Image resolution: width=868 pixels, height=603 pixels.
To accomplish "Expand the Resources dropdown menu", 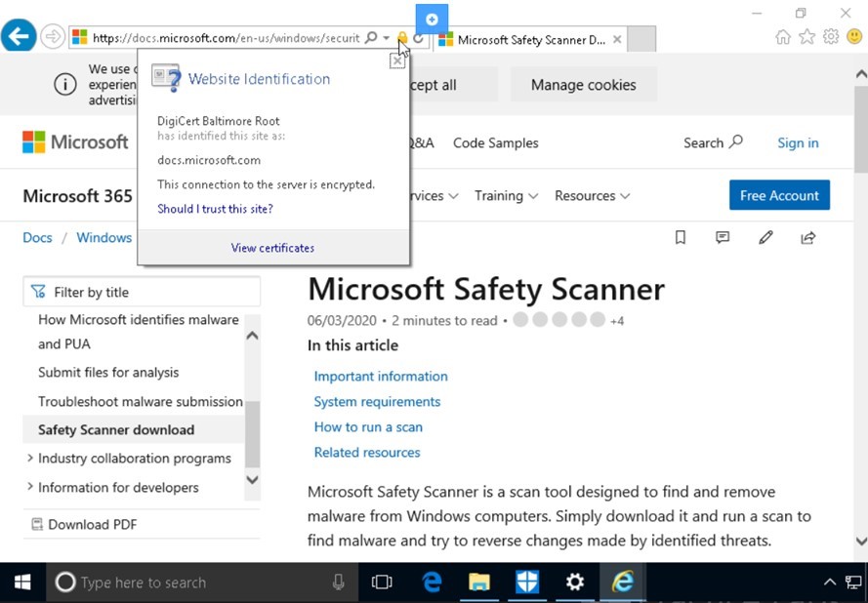I will point(593,196).
